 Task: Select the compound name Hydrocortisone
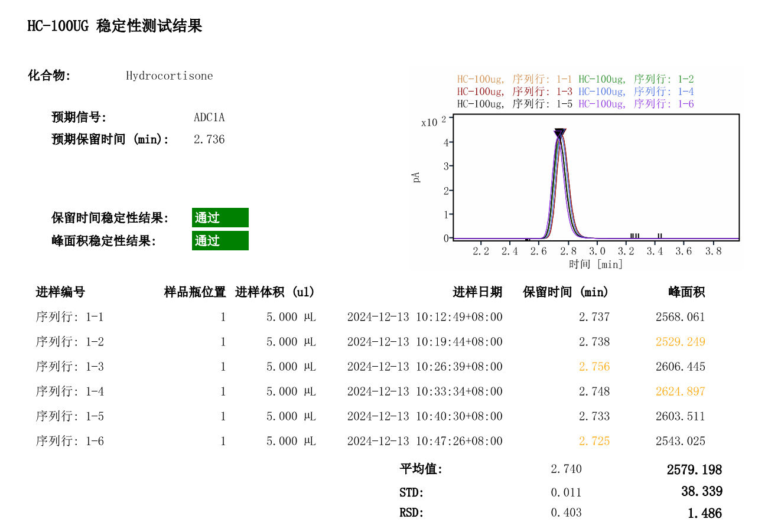click(x=170, y=76)
